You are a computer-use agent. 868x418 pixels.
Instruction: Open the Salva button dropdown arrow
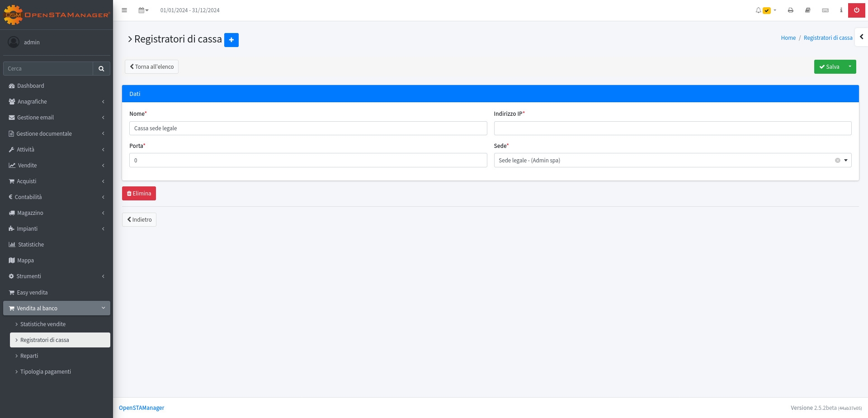coord(850,67)
